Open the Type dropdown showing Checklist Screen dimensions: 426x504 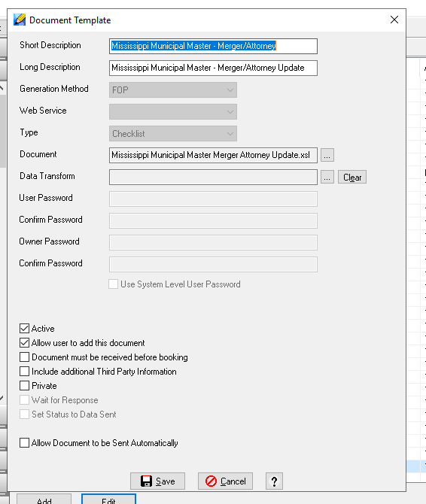point(173,134)
